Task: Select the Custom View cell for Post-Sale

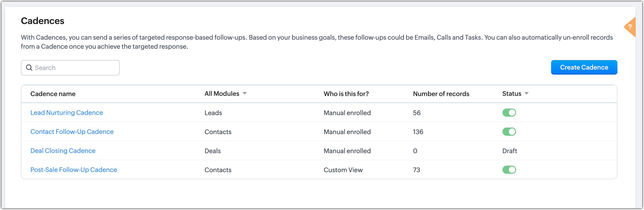Action: (343, 170)
